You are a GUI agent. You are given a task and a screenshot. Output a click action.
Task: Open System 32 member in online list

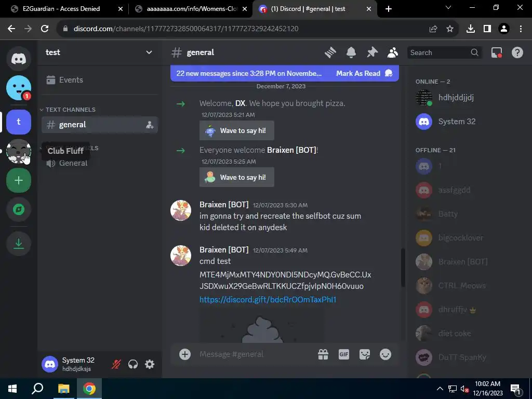pyautogui.click(x=469, y=122)
